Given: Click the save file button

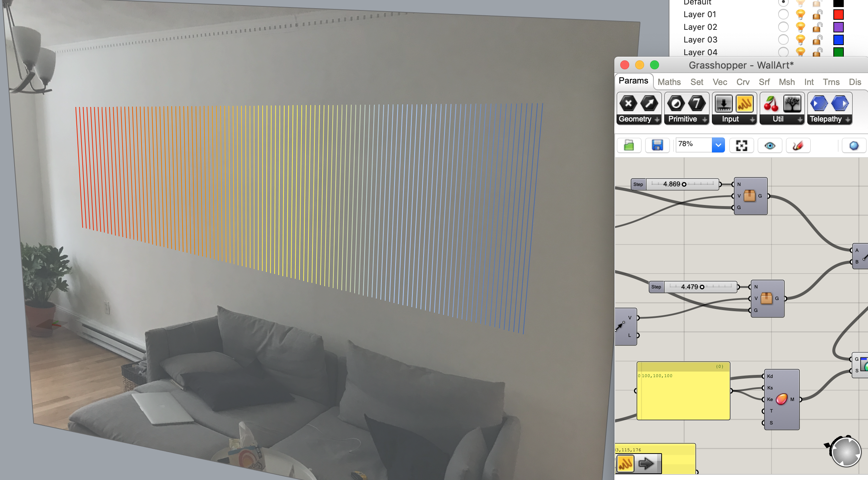Looking at the screenshot, I should tap(656, 145).
